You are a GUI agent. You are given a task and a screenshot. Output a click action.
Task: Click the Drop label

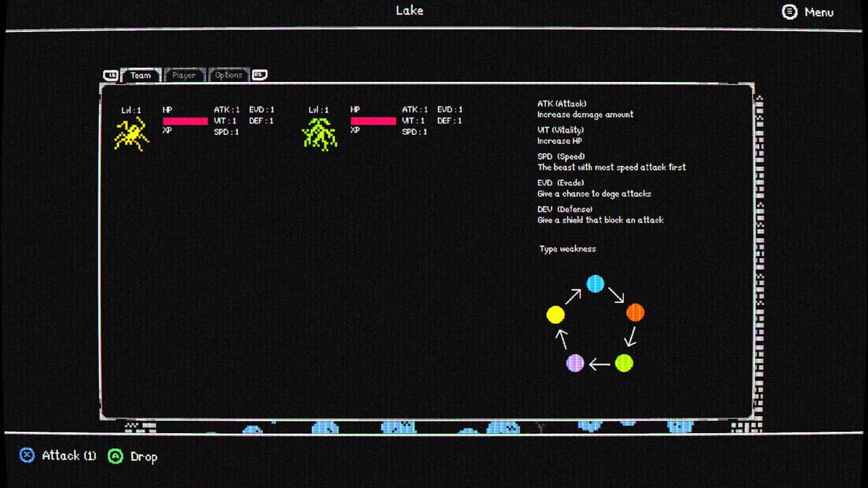(x=144, y=456)
